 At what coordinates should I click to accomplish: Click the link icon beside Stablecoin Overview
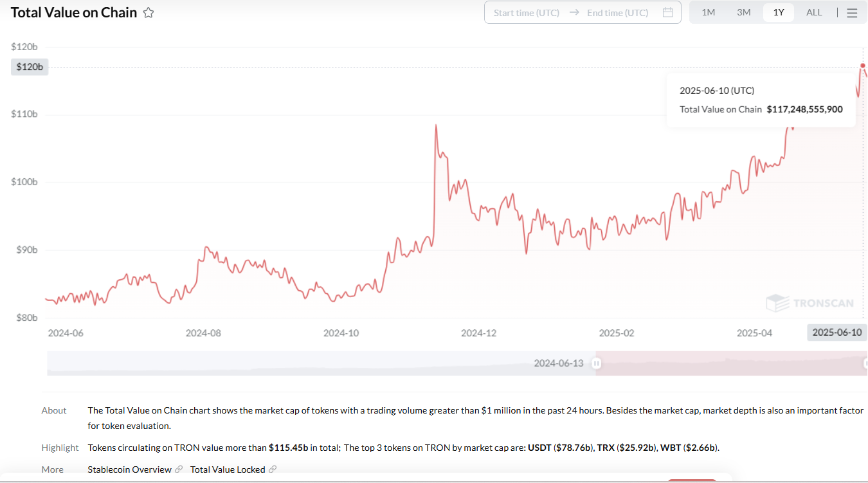[179, 469]
